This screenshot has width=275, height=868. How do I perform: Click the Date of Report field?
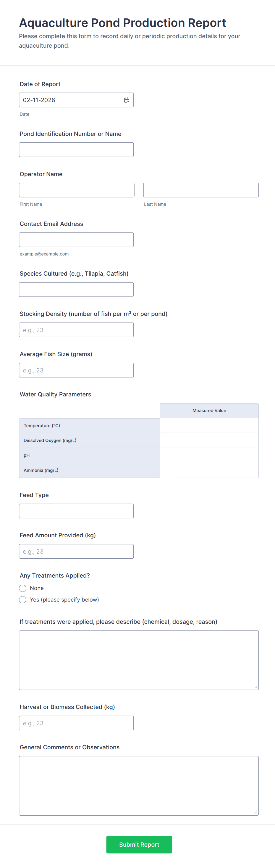[x=71, y=100]
